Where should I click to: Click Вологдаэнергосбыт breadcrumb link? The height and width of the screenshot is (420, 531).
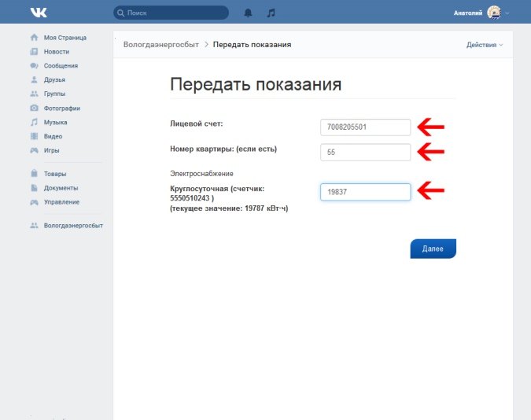point(160,45)
